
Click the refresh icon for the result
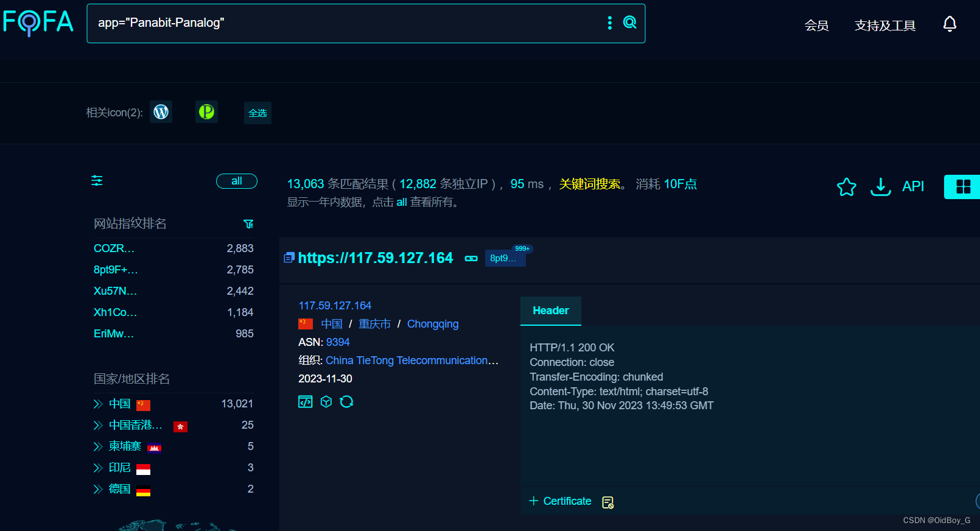pos(347,402)
